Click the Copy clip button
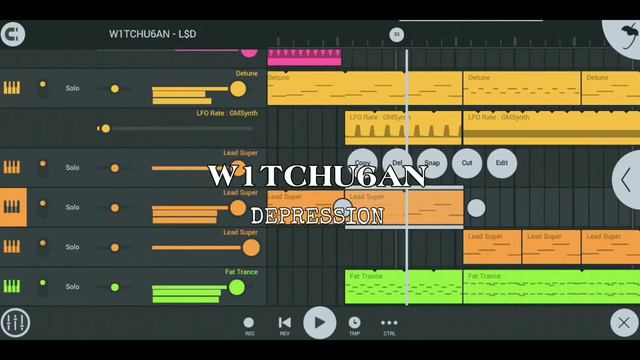This screenshot has width=640, height=360. [362, 163]
